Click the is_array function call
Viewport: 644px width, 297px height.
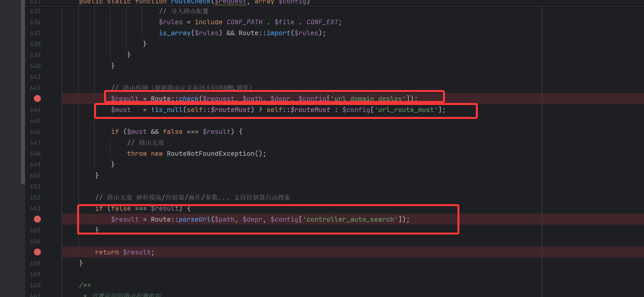174,33
